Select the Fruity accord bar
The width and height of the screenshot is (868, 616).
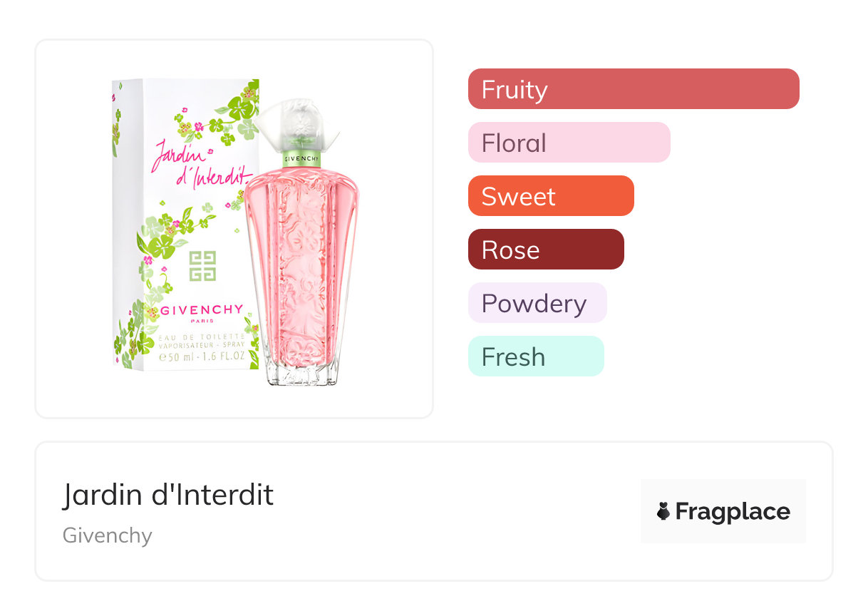point(633,89)
